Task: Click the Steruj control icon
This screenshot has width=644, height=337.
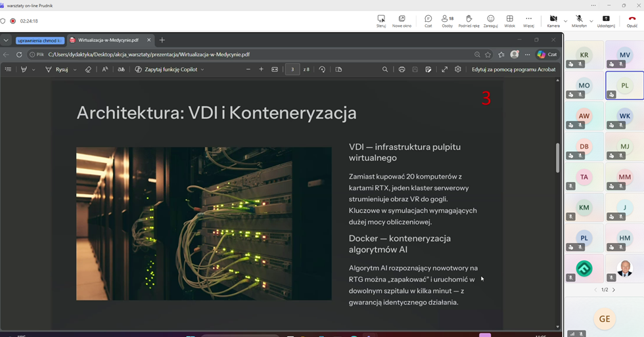Action: tap(381, 19)
